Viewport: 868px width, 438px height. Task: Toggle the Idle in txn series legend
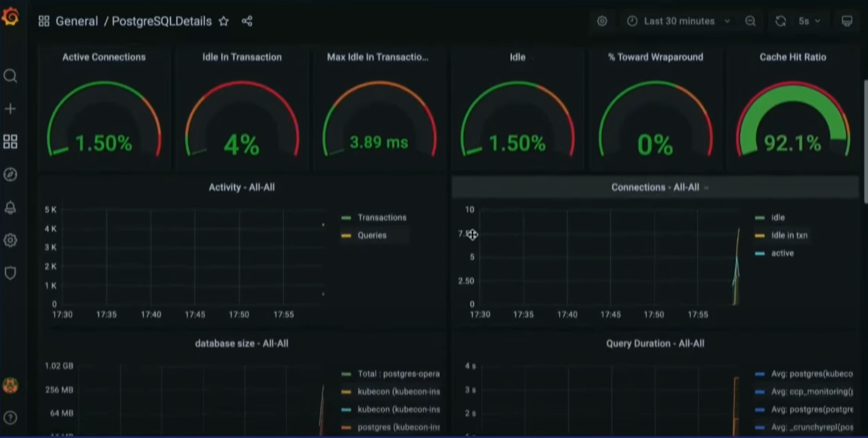click(789, 235)
